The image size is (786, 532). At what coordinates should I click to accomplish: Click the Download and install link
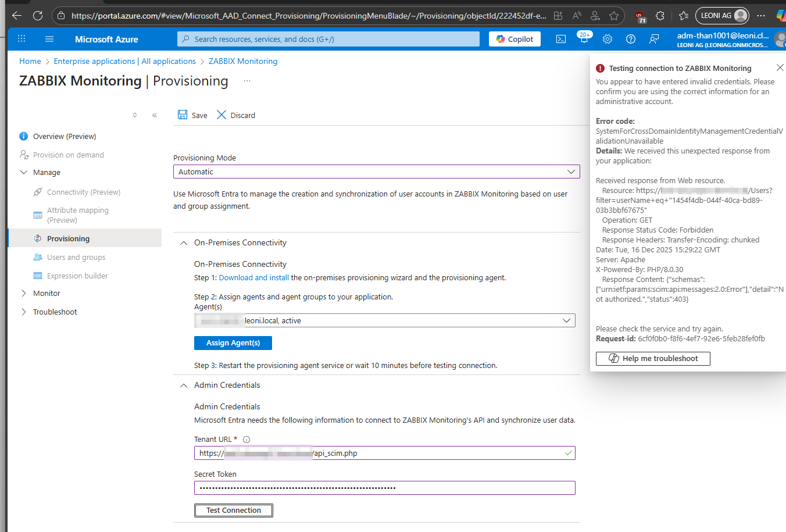tap(253, 278)
